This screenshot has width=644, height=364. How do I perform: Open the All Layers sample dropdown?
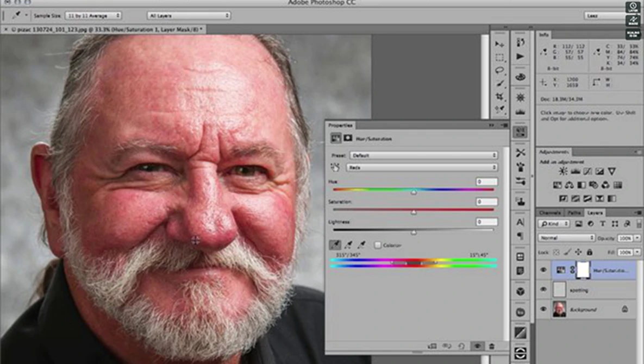coord(189,16)
